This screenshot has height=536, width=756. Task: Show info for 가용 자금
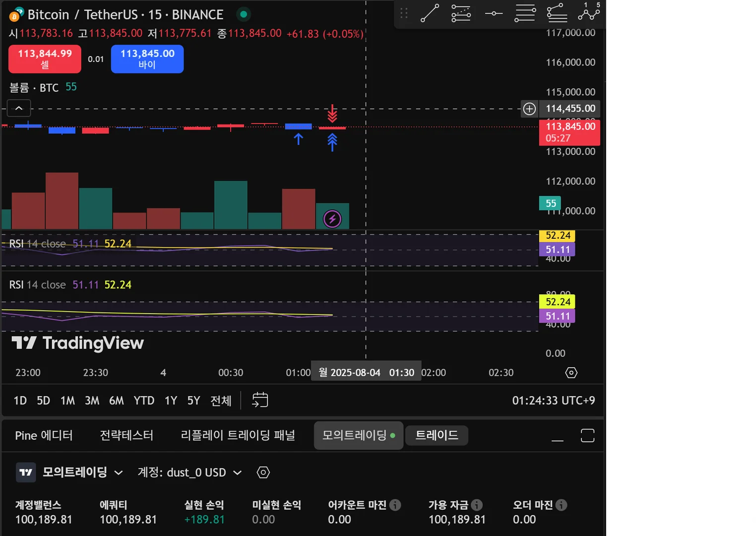point(477,505)
